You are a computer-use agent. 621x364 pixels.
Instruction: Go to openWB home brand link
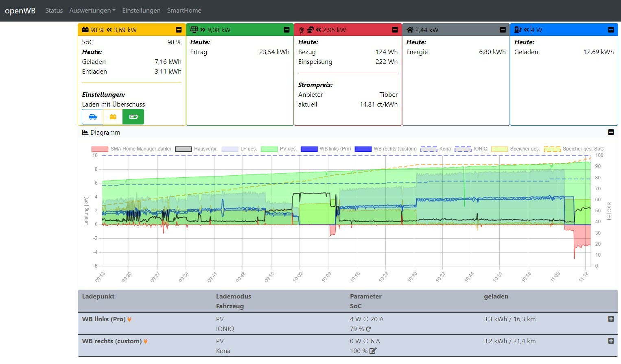tap(20, 11)
